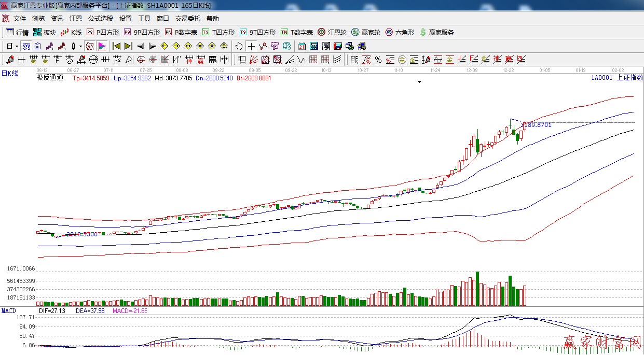Select the hand pan tool
This screenshot has height=355, width=644.
(239, 46)
